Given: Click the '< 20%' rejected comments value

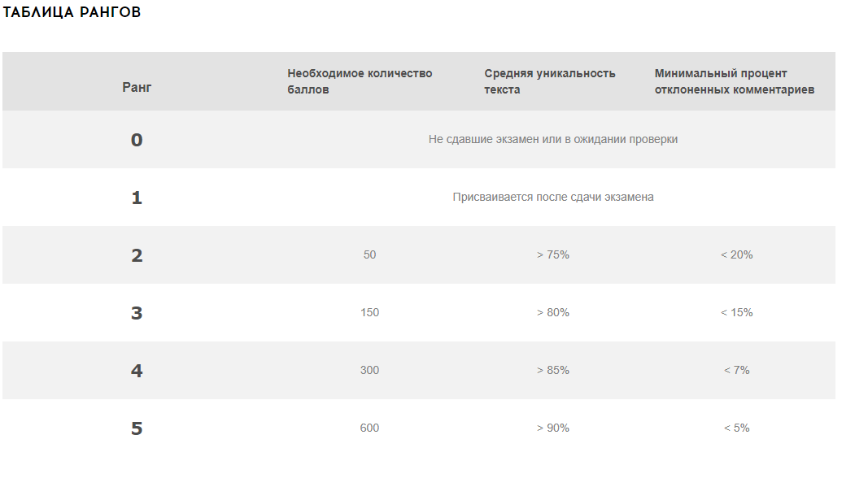Looking at the screenshot, I should pyautogui.click(x=737, y=254).
